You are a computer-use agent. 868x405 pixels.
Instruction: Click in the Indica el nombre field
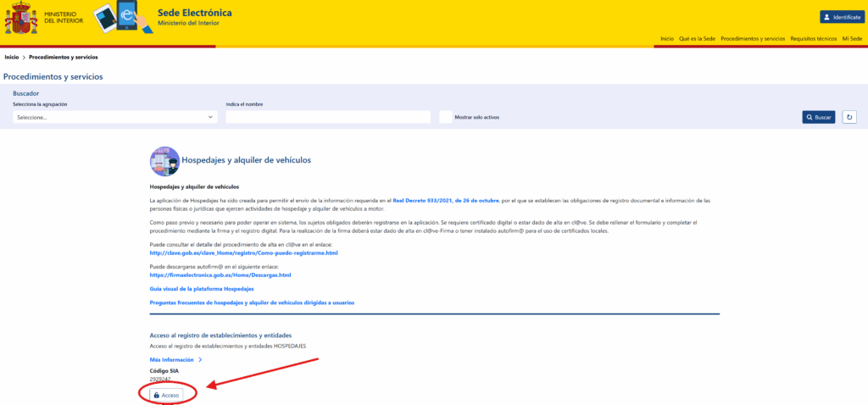[x=327, y=117]
